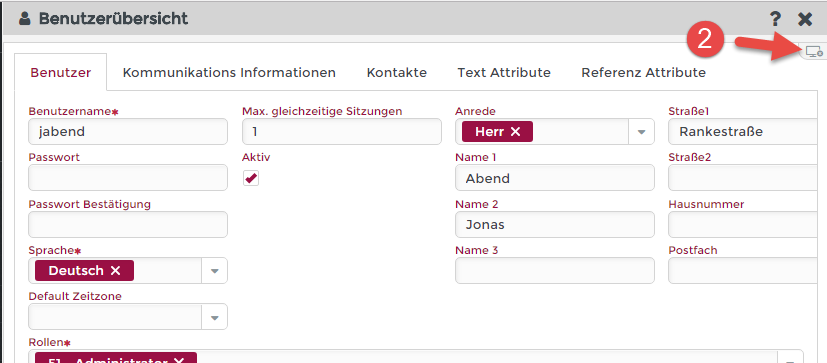Click the user icon beside Benutzerübersicht title
This screenshot has height=363, width=827.
pyautogui.click(x=24, y=19)
